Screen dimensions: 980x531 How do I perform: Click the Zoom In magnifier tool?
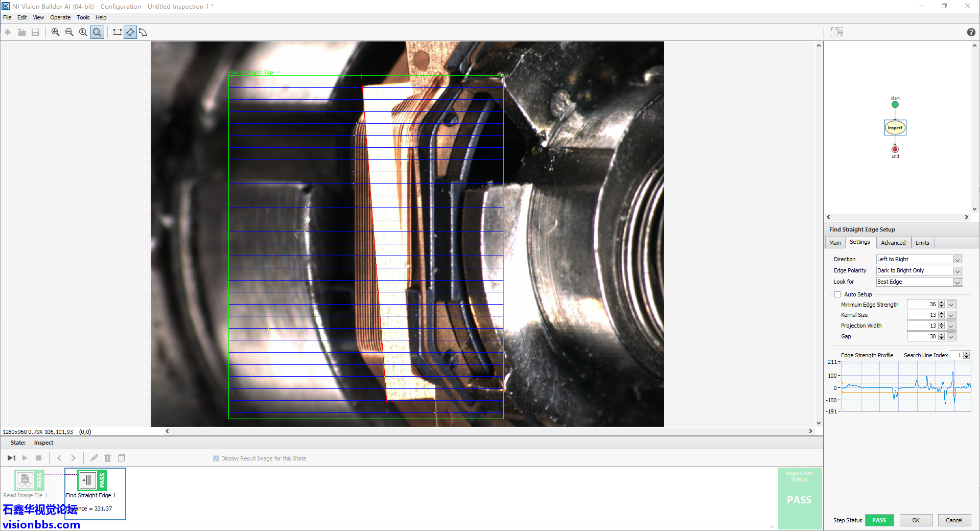[55, 32]
